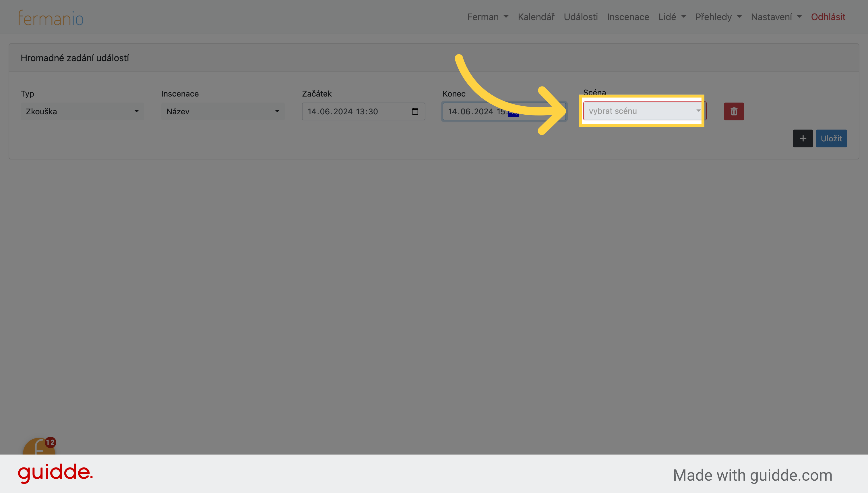Open the Nastavení dropdown

click(x=776, y=17)
